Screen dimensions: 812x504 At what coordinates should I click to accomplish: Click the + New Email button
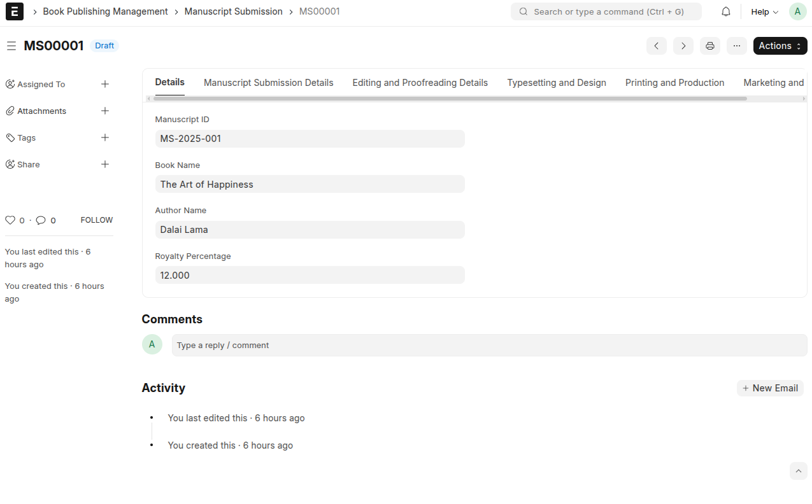tap(770, 388)
